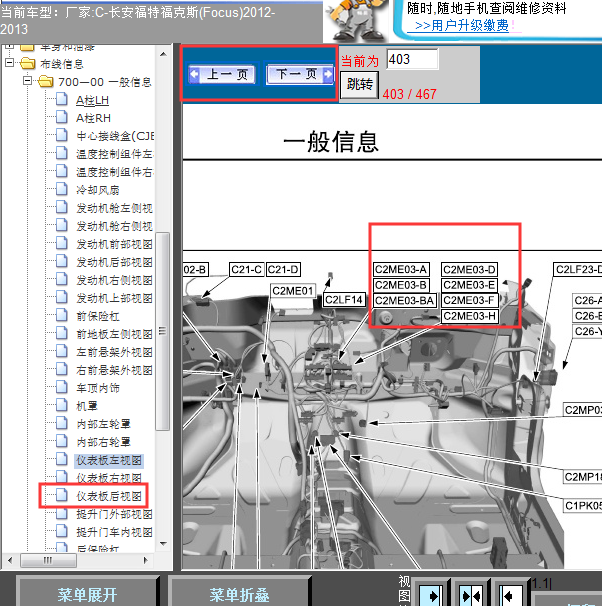
Task: Click page icon beside 发动机上部视图
Action: (x=61, y=297)
